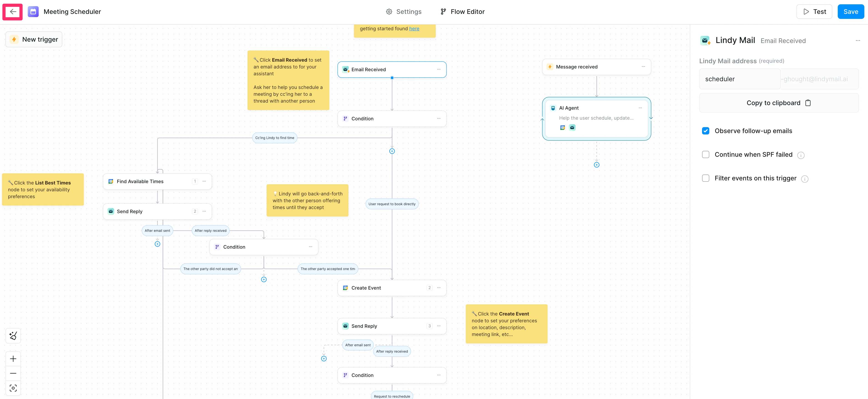Add step below the AI Agent node
Image resolution: width=868 pixels, height=399 pixels.
pyautogui.click(x=596, y=165)
